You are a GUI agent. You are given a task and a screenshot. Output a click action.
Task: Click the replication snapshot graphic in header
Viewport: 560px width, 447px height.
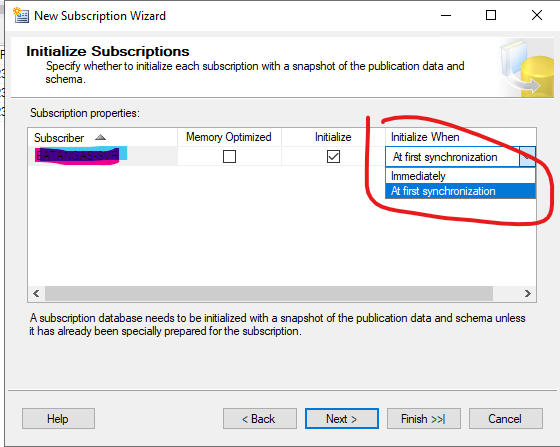(527, 67)
